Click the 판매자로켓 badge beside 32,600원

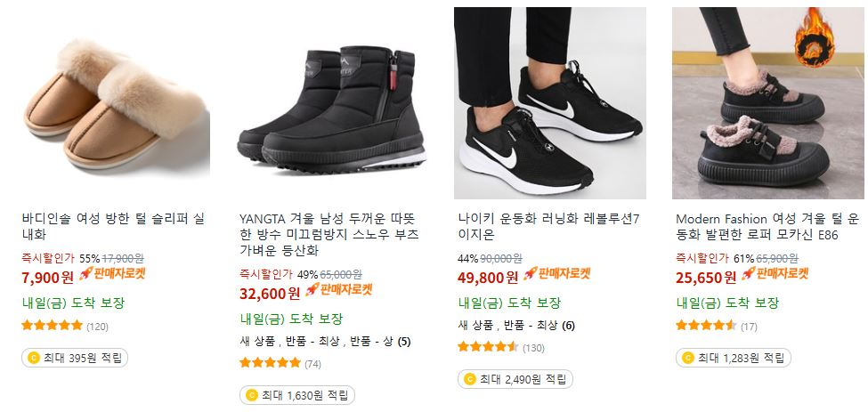point(338,289)
